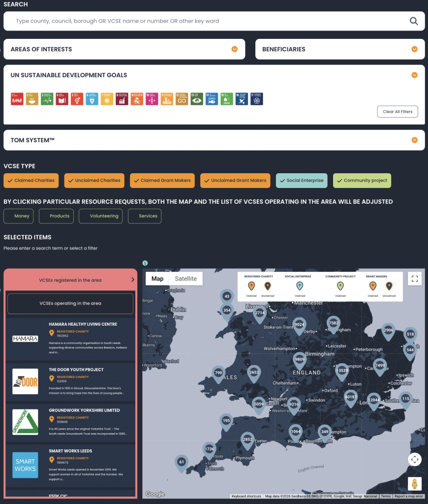Toggle the Social Enterprise VCSE type

click(301, 181)
